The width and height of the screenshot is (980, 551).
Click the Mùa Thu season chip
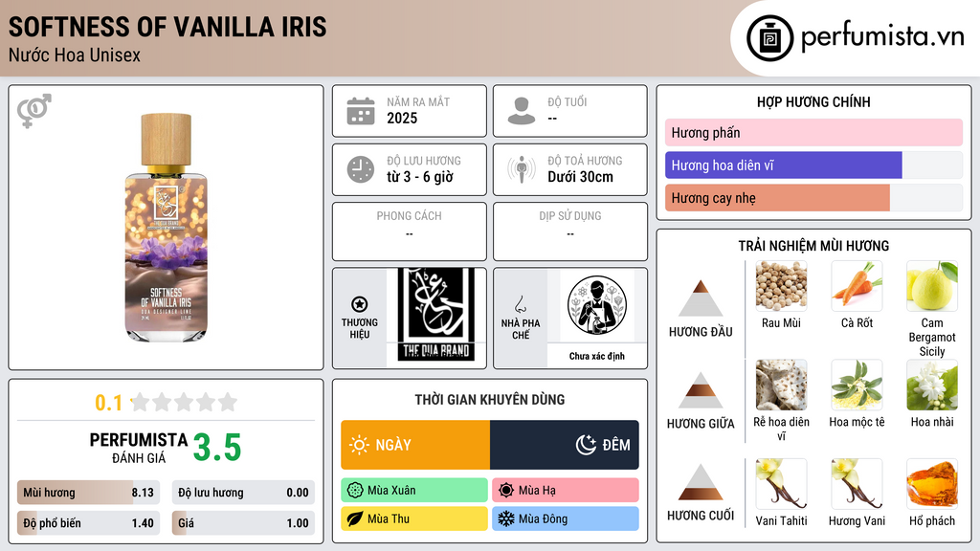coord(414,518)
